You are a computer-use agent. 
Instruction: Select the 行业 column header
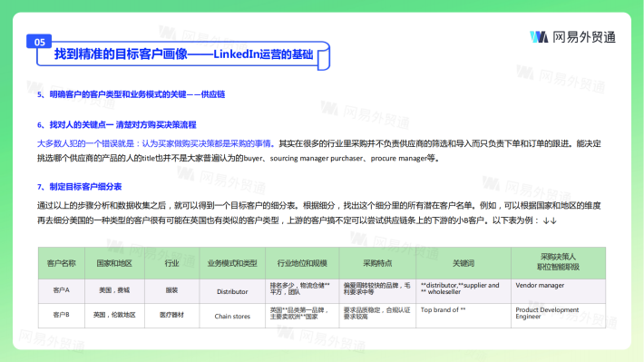tap(171, 263)
